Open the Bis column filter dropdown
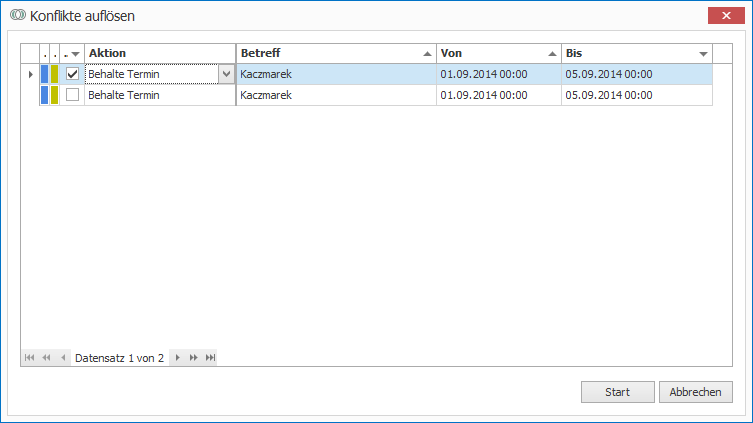The height and width of the screenshot is (423, 753). pos(703,54)
